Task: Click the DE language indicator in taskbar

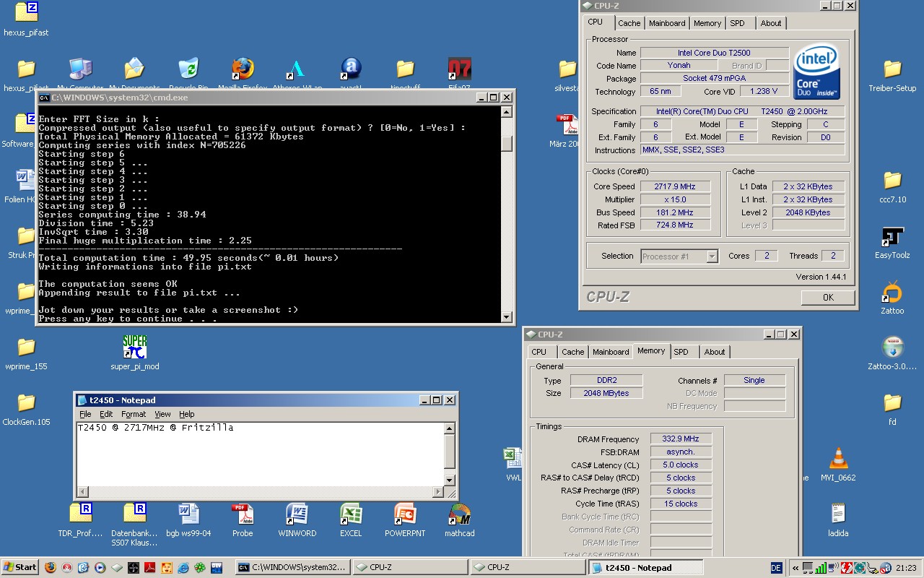Action: (x=776, y=568)
